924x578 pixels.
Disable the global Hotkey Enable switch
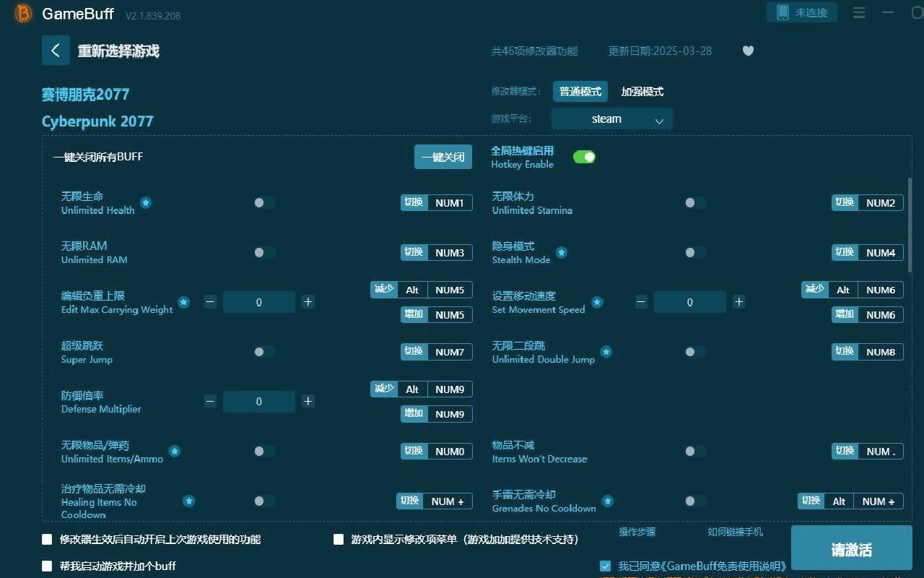pyautogui.click(x=584, y=157)
